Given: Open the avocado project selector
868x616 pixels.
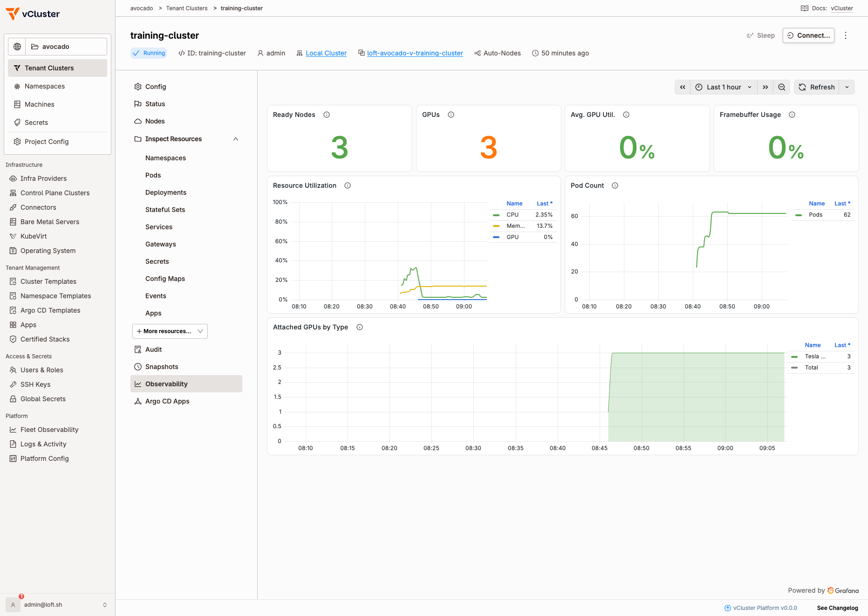Looking at the screenshot, I should (x=66, y=47).
